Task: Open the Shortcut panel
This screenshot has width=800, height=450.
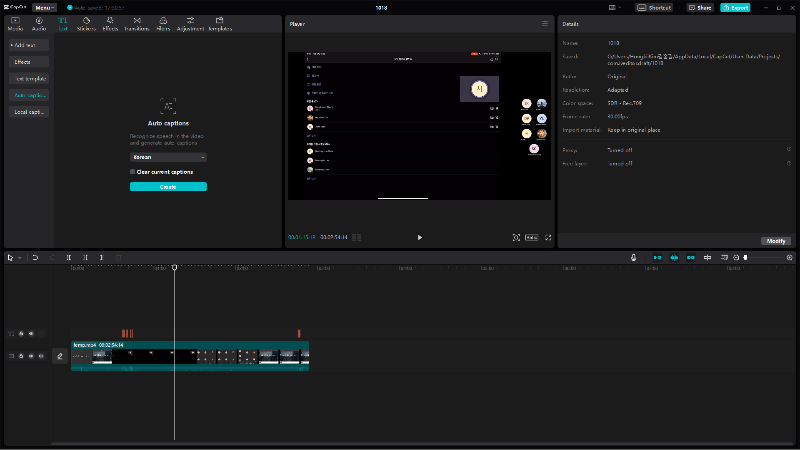Action: tap(654, 8)
